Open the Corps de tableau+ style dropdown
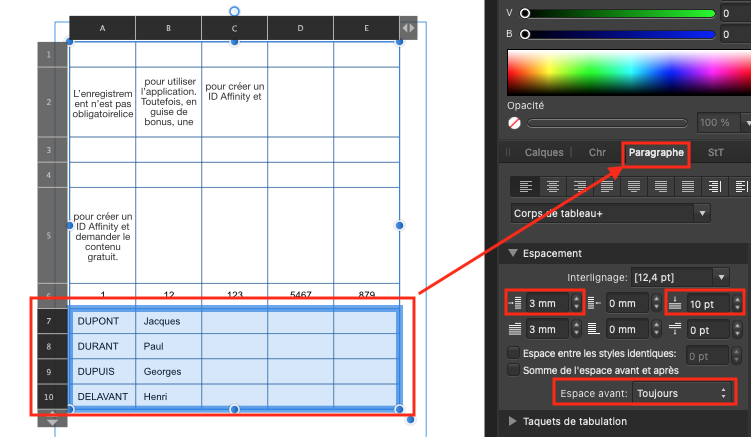 click(610, 213)
